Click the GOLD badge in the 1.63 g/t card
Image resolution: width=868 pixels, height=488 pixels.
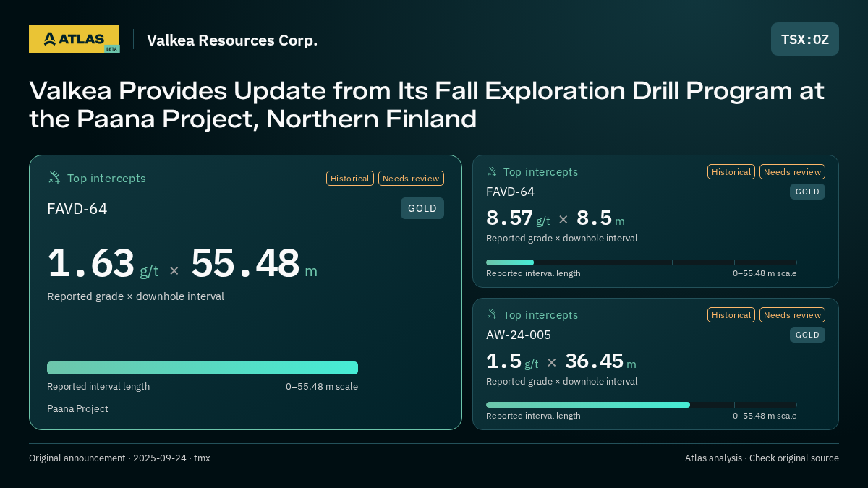tap(422, 208)
